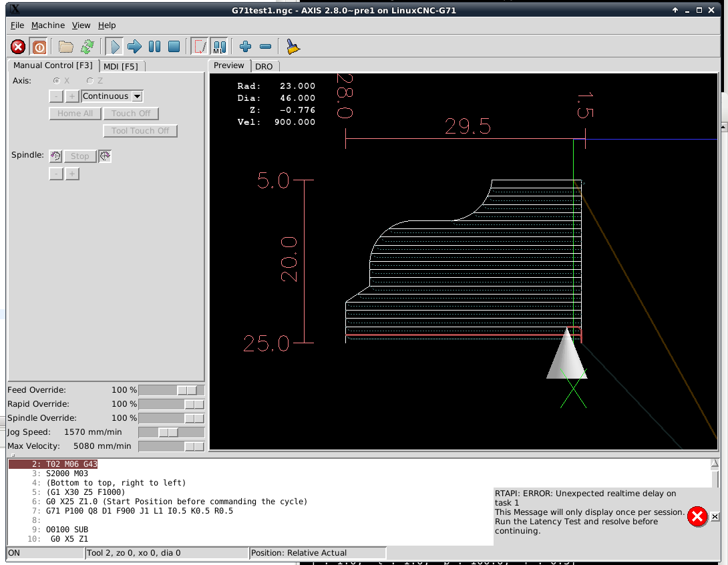
Task: Select the Z axis radio button
Action: (x=90, y=81)
